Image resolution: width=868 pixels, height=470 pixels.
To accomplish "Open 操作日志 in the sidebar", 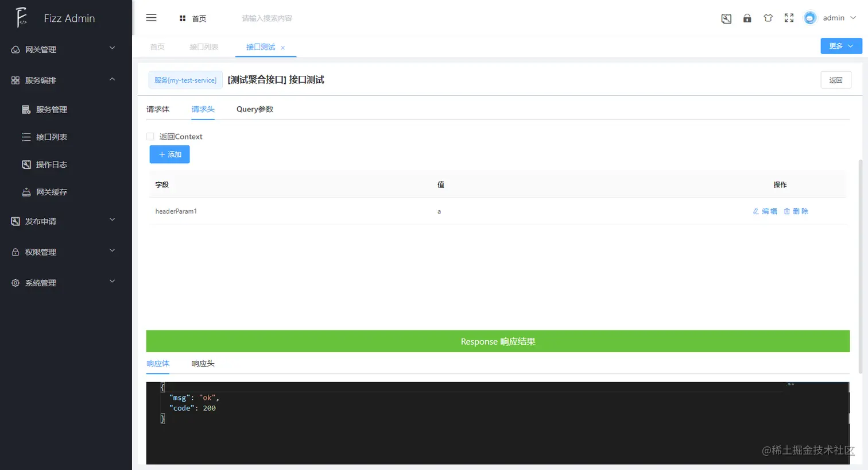I will coord(52,164).
